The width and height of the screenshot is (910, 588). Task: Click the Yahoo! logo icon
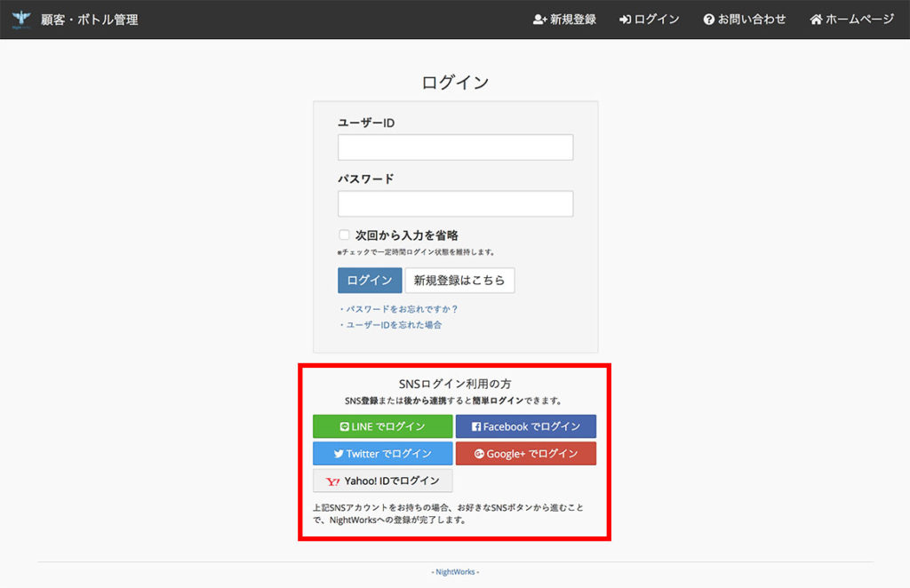pyautogui.click(x=333, y=481)
